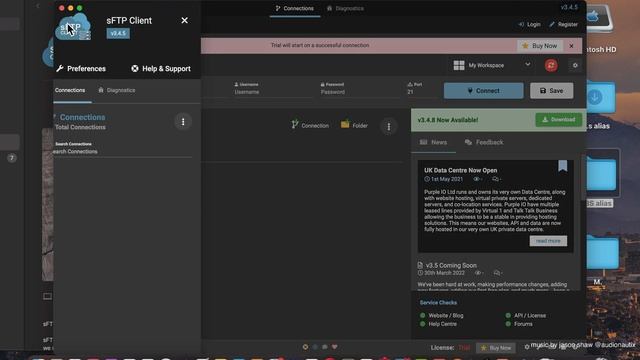The width and height of the screenshot is (640, 360).
Task: Click the Website / Blog service check
Action: [x=441, y=316]
